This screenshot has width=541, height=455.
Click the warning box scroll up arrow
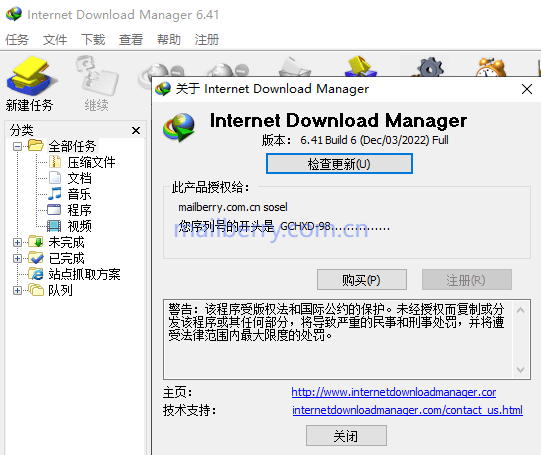point(520,310)
